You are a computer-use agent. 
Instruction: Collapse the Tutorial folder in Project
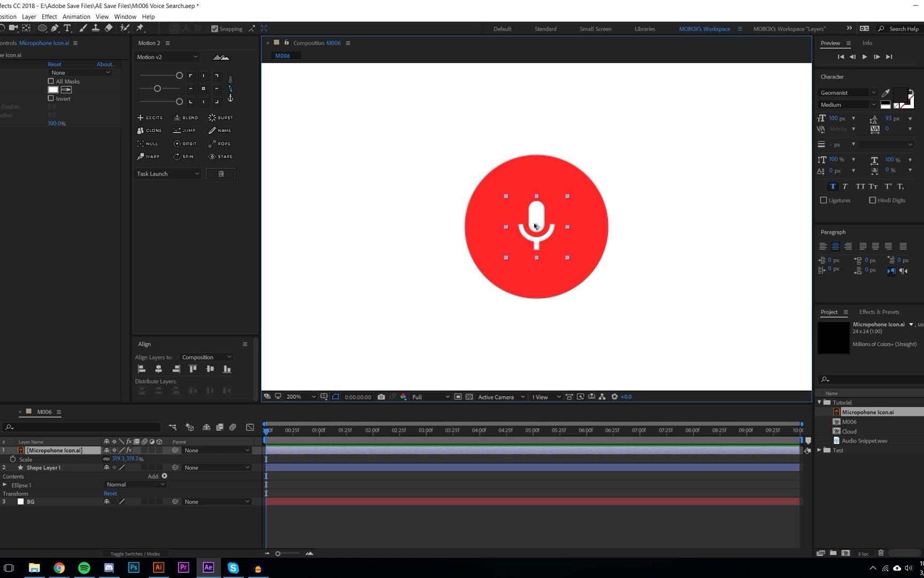[820, 402]
